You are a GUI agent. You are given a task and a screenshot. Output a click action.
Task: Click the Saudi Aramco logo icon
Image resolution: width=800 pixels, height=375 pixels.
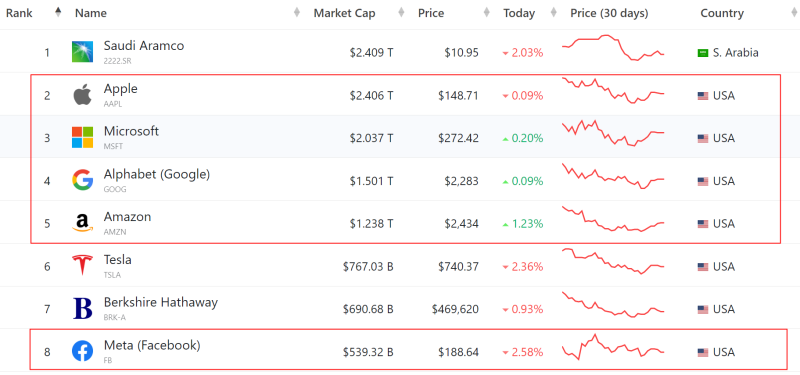coord(83,52)
